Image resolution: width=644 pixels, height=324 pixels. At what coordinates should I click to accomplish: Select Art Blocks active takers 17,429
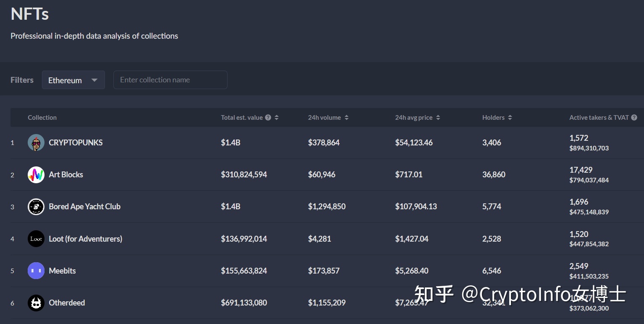[x=581, y=170]
